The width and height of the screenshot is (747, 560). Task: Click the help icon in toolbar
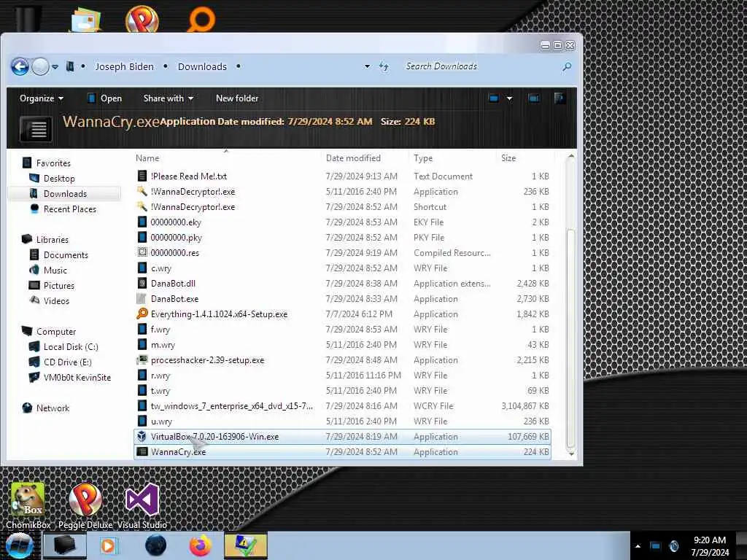560,98
